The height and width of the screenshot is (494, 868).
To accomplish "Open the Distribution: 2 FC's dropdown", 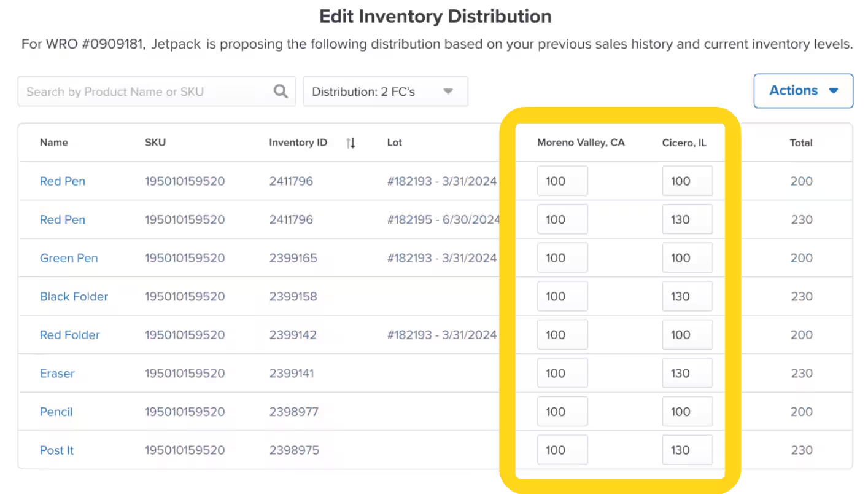I will (386, 90).
